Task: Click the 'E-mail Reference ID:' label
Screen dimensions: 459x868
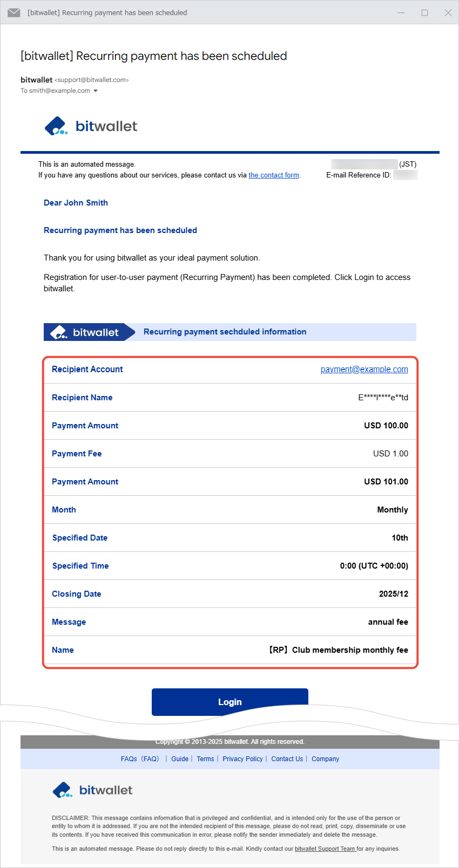Action: [x=359, y=175]
